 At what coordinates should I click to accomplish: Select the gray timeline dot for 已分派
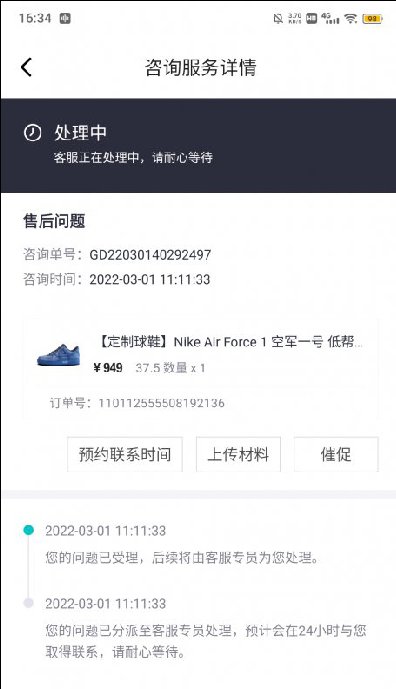point(29,602)
